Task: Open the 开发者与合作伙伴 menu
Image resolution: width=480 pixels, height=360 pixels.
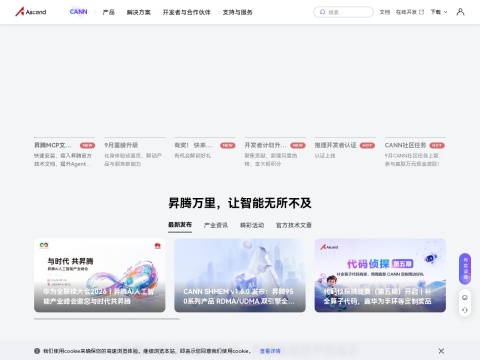Action: point(187,12)
